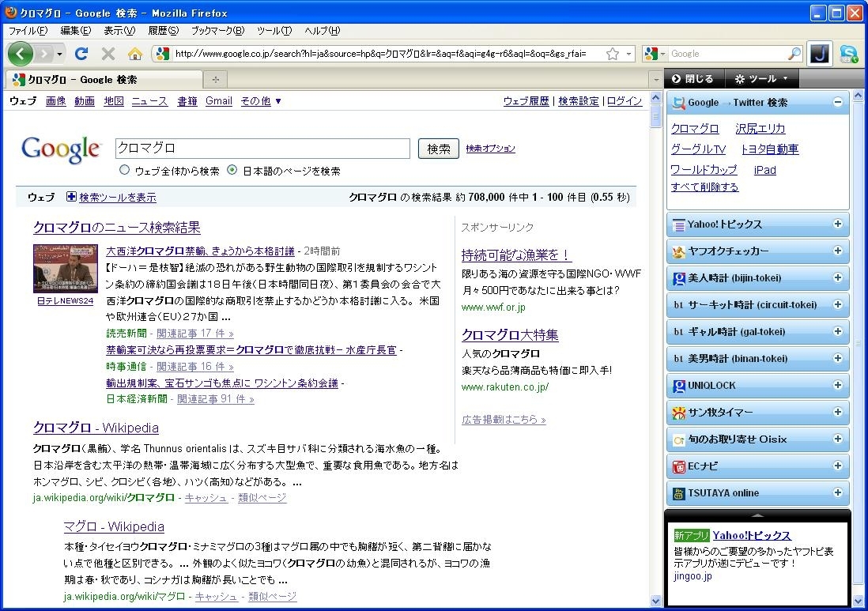868x611 pixels.
Task: Open the address bar dropdown arrow
Action: click(628, 54)
